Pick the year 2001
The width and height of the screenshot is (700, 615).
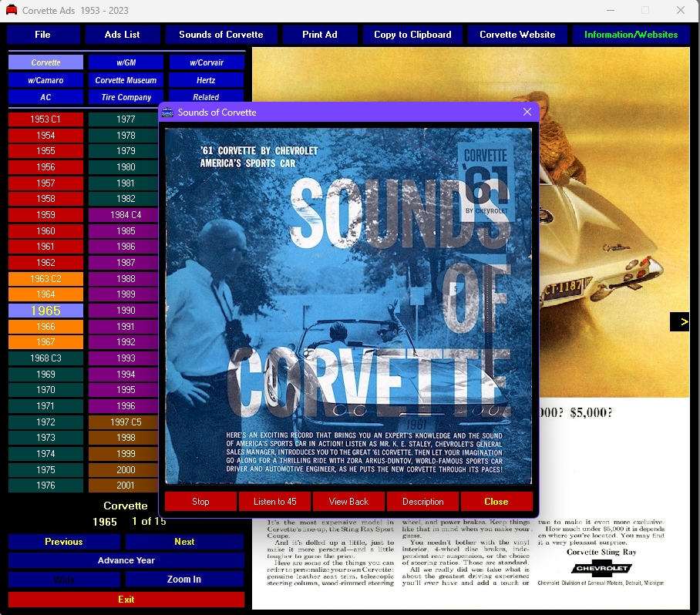[123, 485]
